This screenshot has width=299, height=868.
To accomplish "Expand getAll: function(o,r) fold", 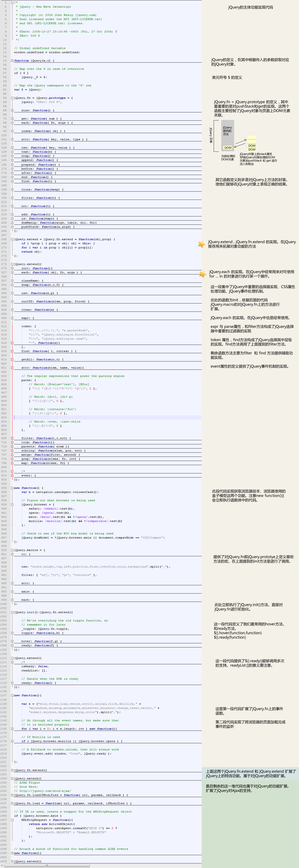I will tap(12, 360).
